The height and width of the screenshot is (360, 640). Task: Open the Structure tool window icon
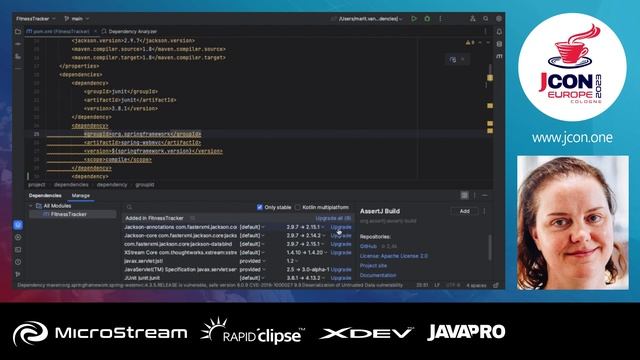point(18,56)
